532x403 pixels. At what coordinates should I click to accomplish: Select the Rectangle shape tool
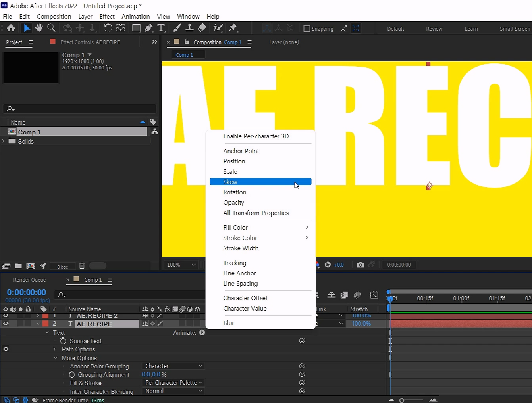coord(136,28)
